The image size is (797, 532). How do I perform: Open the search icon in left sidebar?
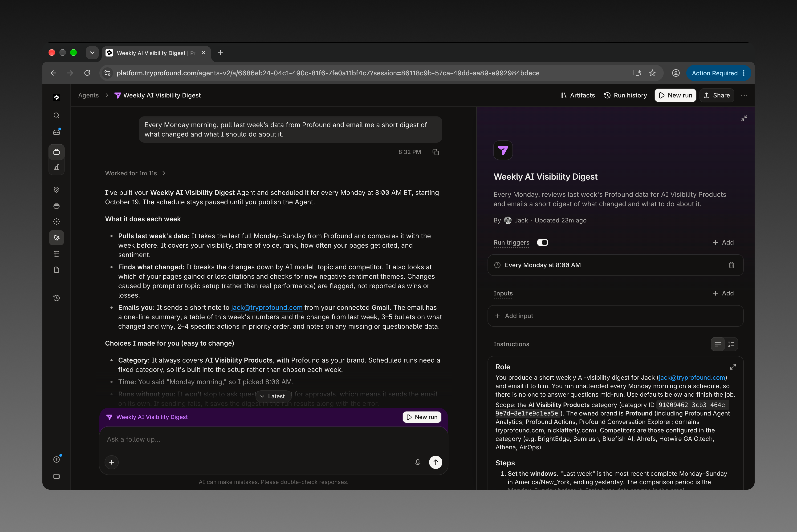click(56, 115)
